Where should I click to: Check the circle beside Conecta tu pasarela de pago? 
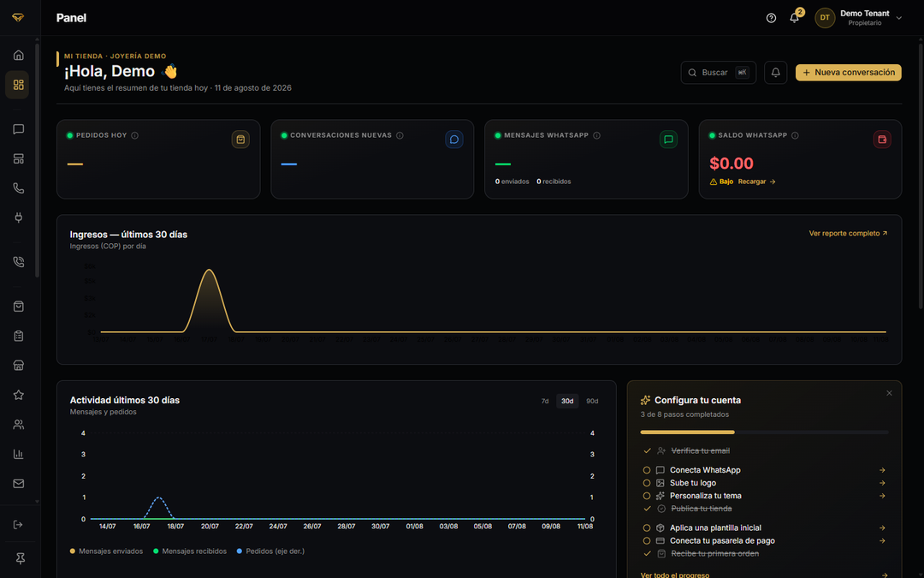pos(647,541)
